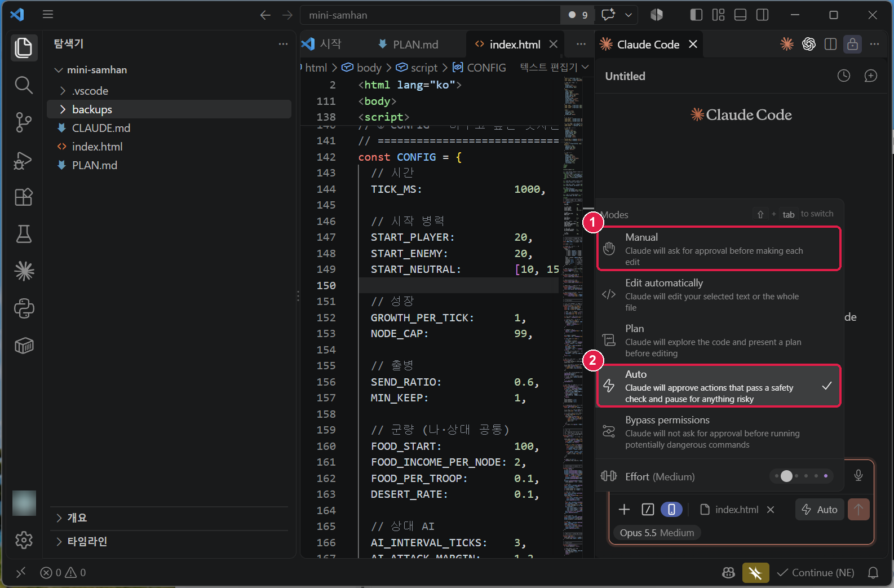Select the Edit automatically mode
The width and height of the screenshot is (894, 588).
[720, 294]
